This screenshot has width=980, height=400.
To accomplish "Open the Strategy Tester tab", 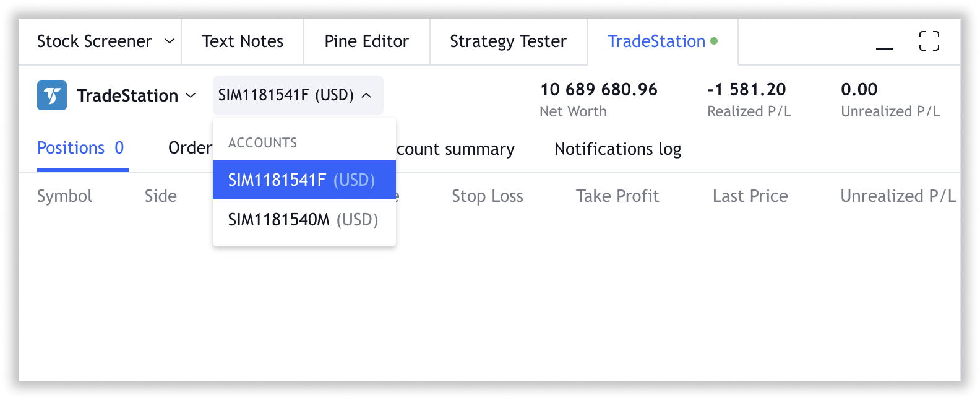I will [508, 41].
